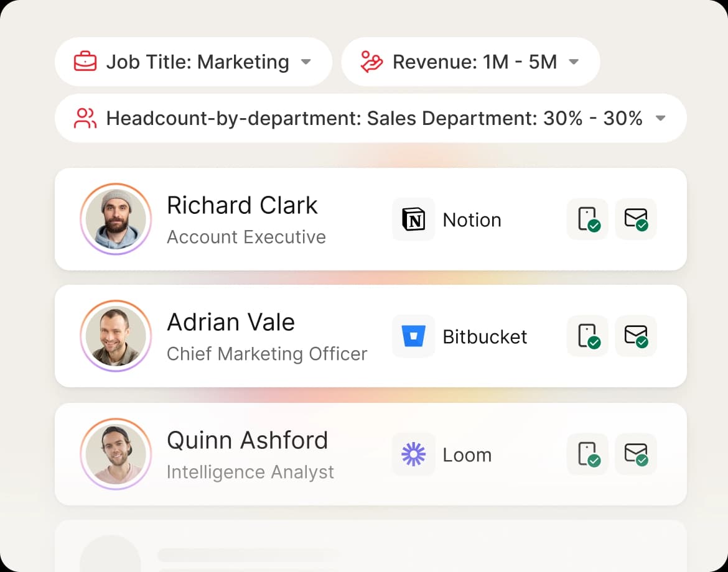Click the Notion company logo
The width and height of the screenshot is (728, 572).
414,219
